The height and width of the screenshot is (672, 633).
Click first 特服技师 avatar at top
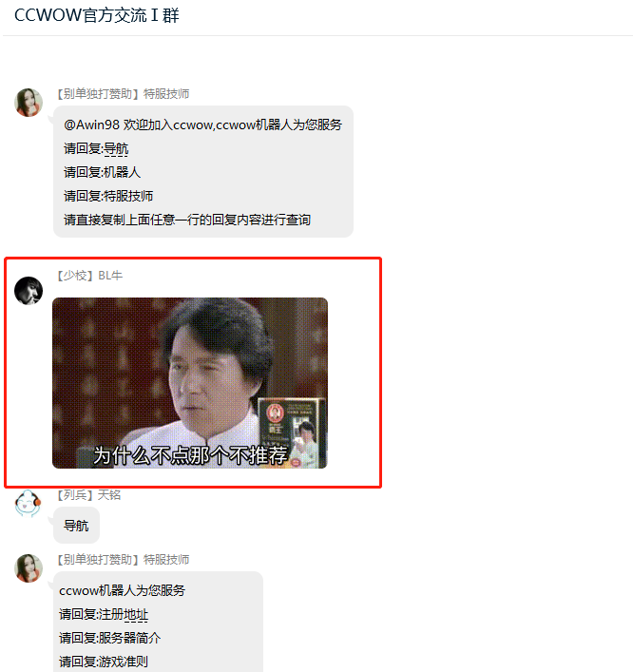pyautogui.click(x=29, y=103)
